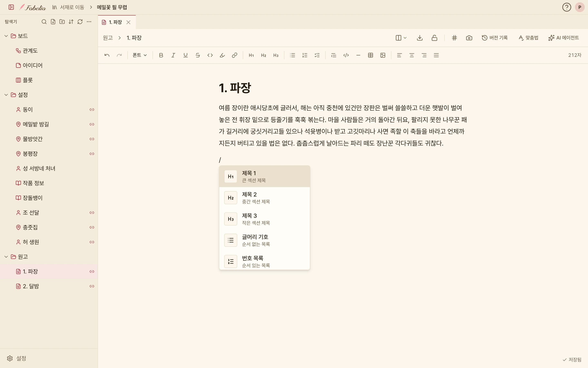Choose 글머리 기호 in slash menu
588x368 pixels.
click(264, 240)
